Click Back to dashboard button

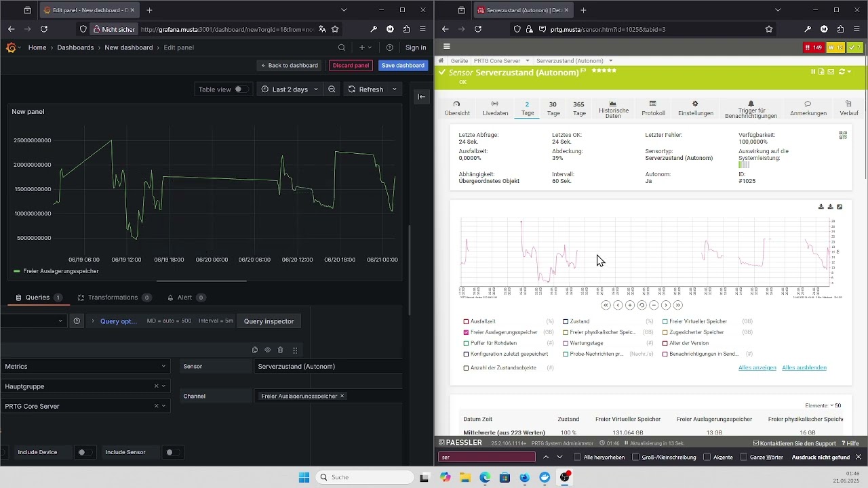(290, 66)
